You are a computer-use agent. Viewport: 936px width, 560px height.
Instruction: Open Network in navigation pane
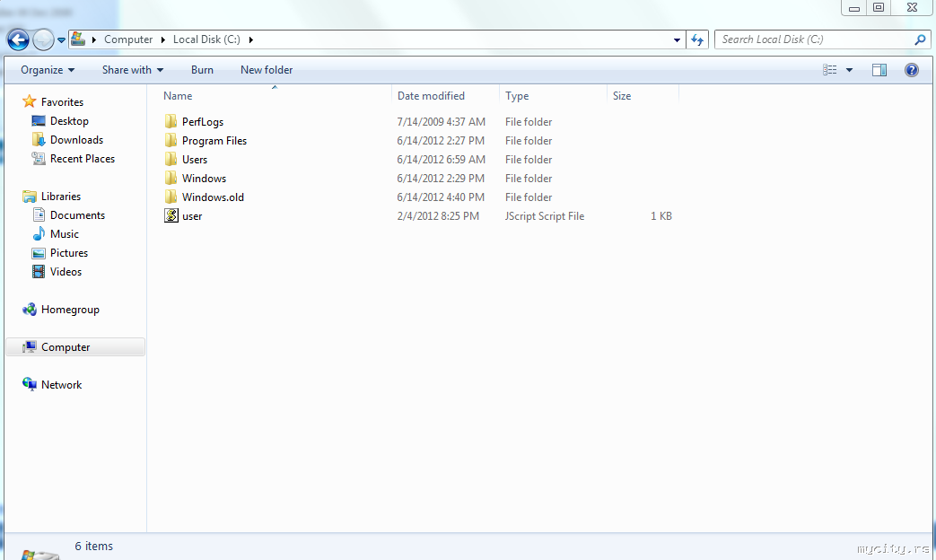click(x=62, y=385)
